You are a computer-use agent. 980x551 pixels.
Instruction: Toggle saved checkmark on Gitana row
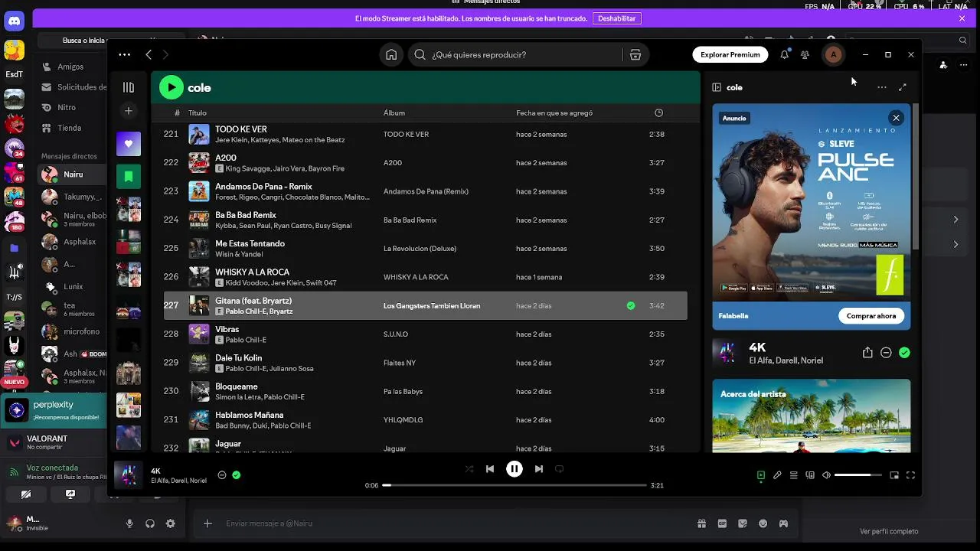[631, 305]
